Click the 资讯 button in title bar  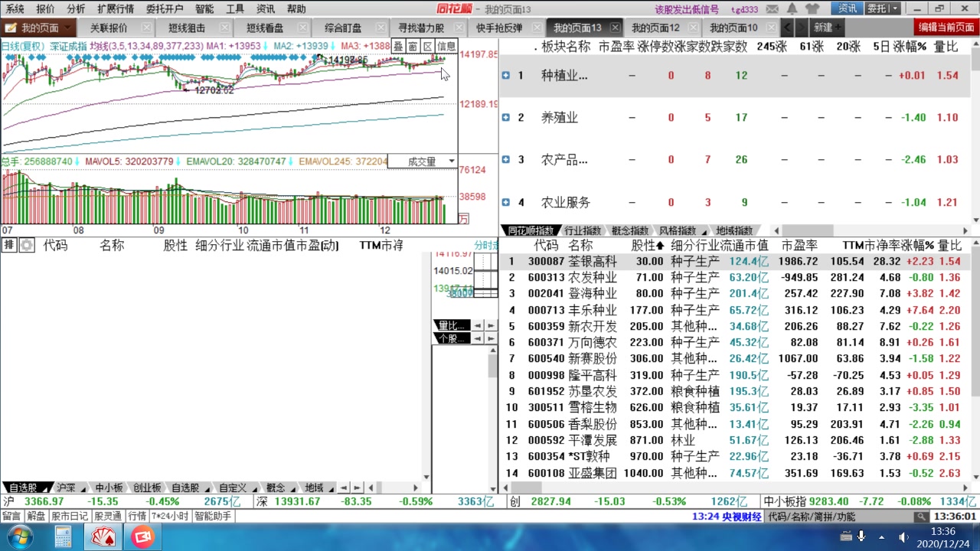pos(848,8)
